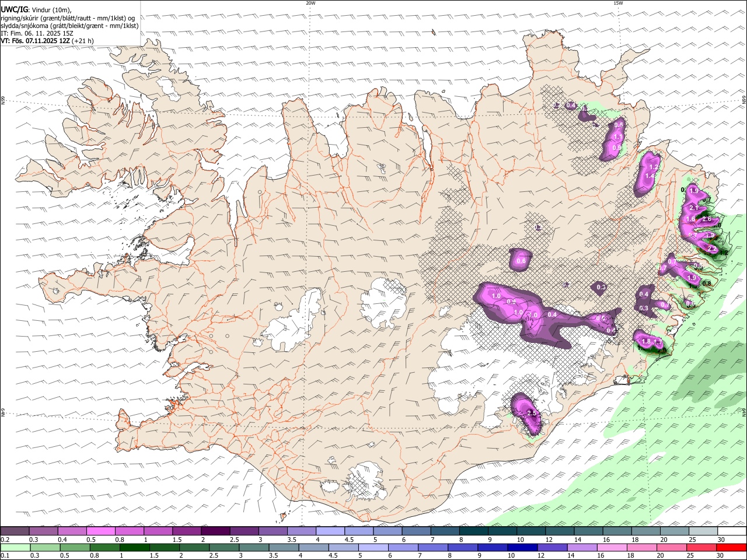Select the darkest green swatch in the rain legend

point(134,548)
